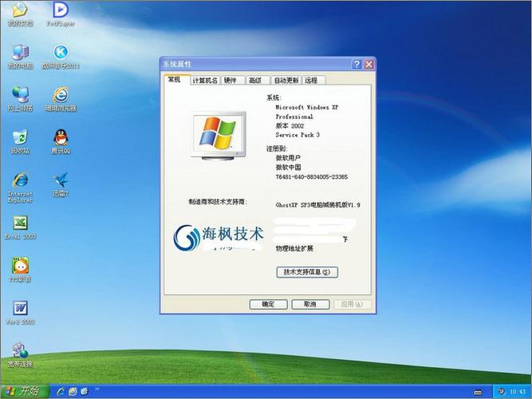The width and height of the screenshot is (532, 399).
Task: Click the 版本 2002 text
Action: point(290,125)
